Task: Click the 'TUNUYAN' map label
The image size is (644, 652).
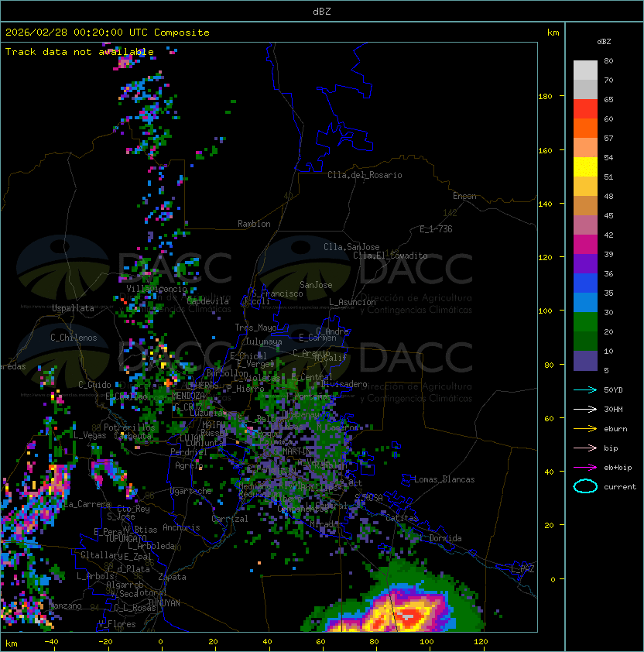Action: point(164,603)
